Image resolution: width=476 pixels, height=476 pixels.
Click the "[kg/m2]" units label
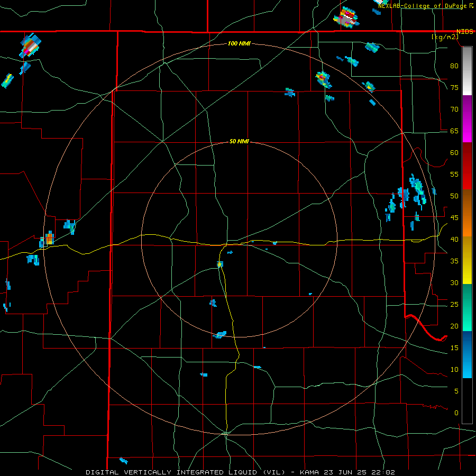click(x=446, y=37)
